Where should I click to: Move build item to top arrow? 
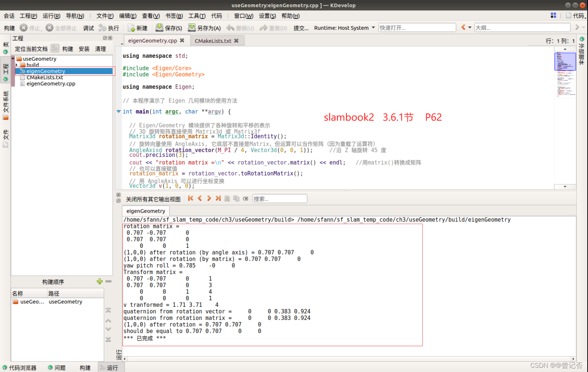(108, 310)
